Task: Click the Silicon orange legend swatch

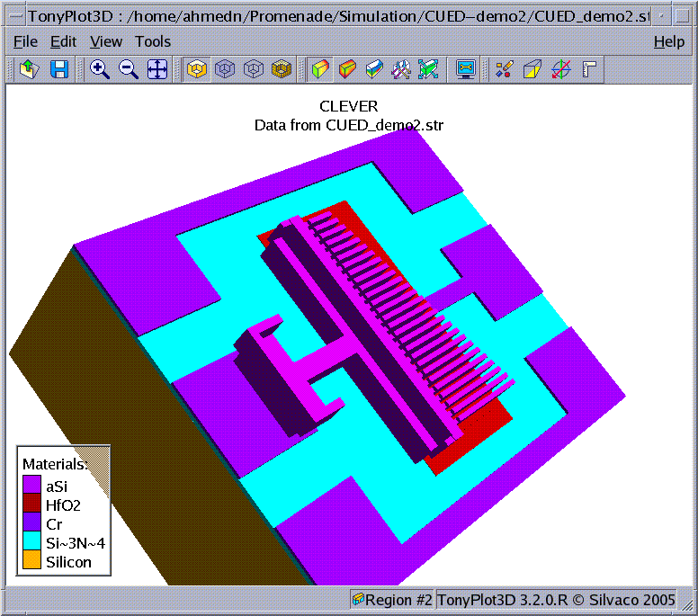Action: (32, 559)
